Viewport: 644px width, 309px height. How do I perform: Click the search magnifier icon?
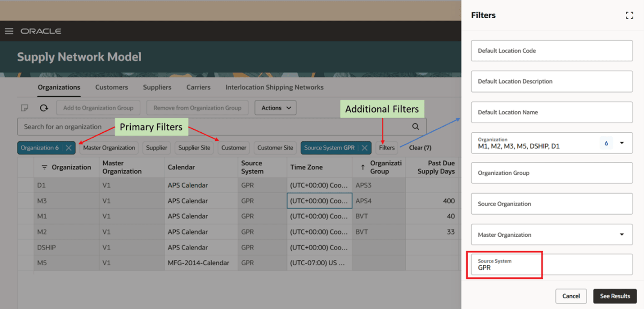tap(415, 127)
